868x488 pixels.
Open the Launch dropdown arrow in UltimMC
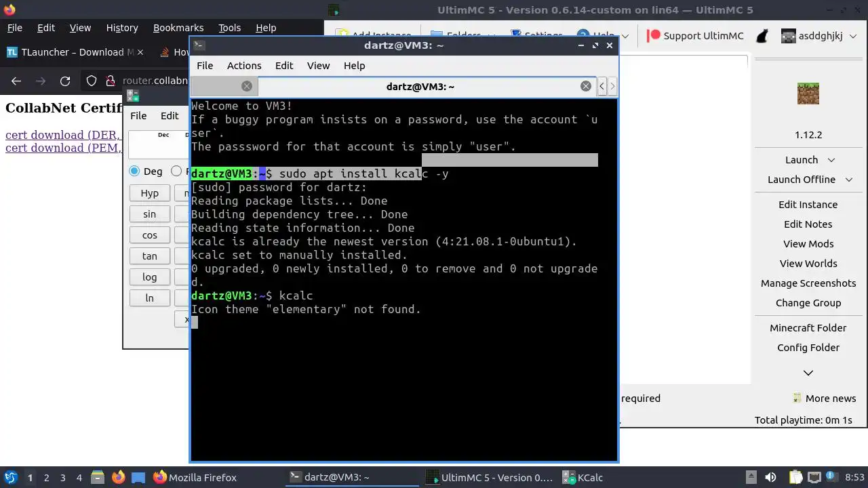[831, 160]
